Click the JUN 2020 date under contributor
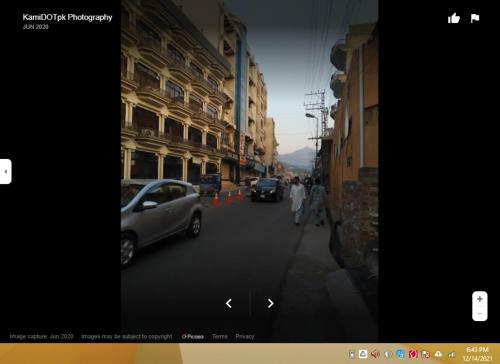This screenshot has width=500, height=364. (x=36, y=27)
